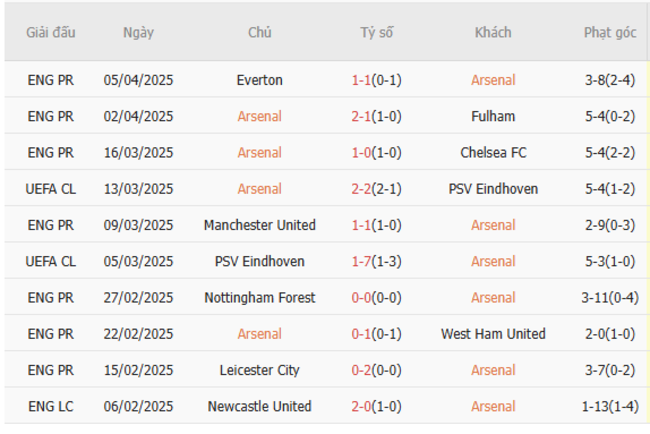Open the West Ham United team link
This screenshot has width=650, height=434.
[493, 334]
